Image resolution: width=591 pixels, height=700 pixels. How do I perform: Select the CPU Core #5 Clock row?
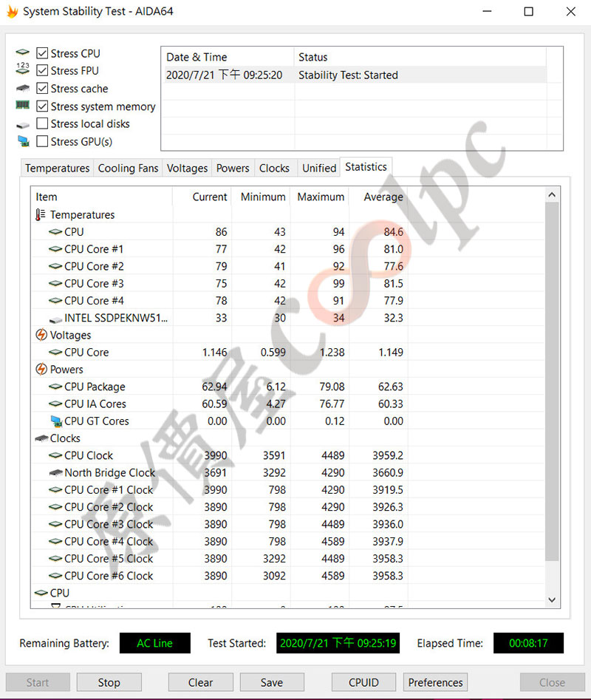tap(287, 559)
